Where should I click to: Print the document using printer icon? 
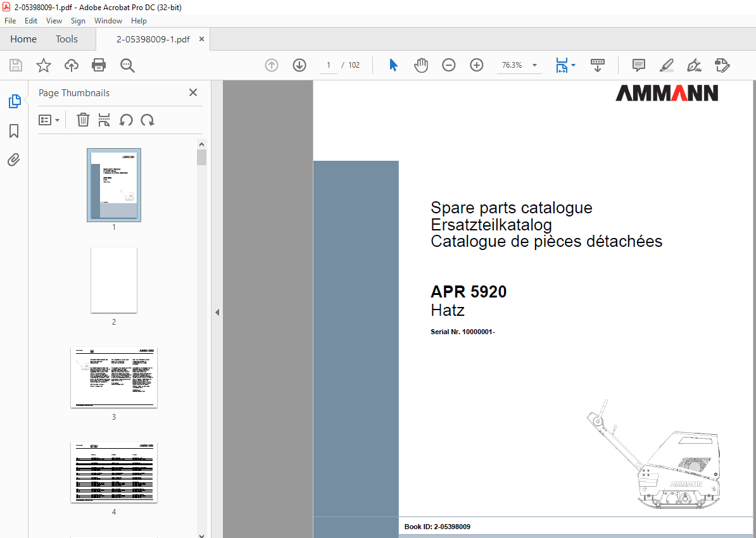click(x=99, y=65)
